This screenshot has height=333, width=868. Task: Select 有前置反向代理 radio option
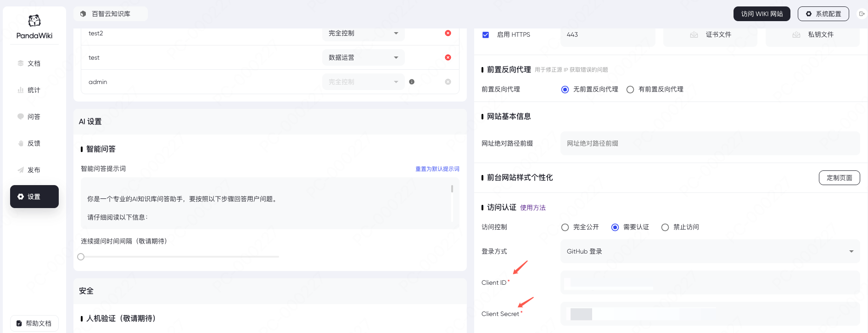click(x=630, y=90)
